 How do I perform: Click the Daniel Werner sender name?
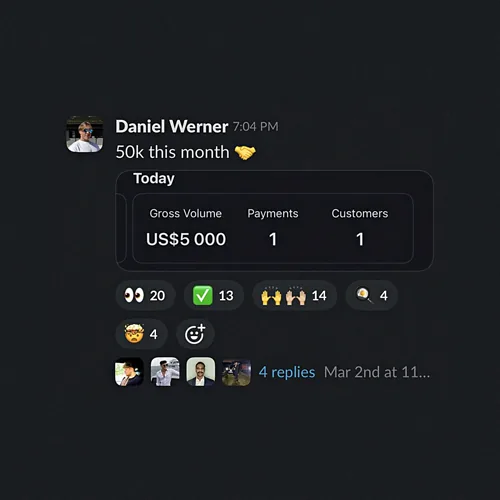(172, 126)
